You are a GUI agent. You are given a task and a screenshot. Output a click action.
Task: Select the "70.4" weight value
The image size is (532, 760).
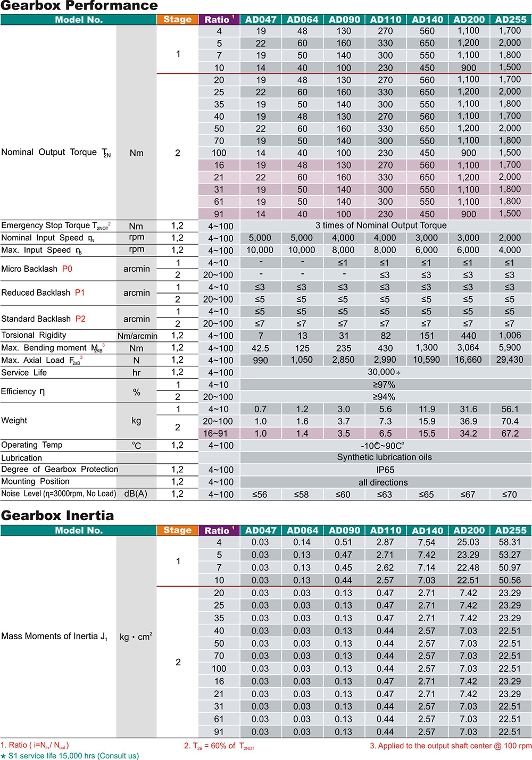point(510,421)
